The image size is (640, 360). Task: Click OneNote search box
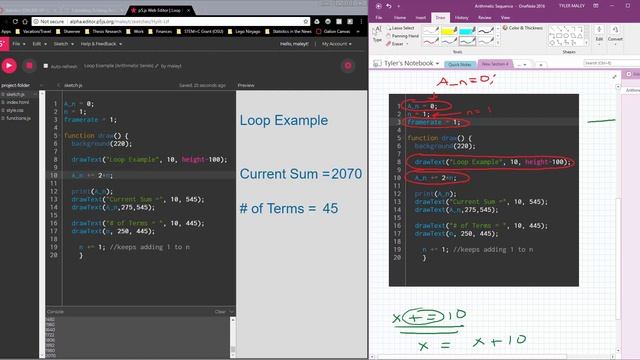coord(611,63)
